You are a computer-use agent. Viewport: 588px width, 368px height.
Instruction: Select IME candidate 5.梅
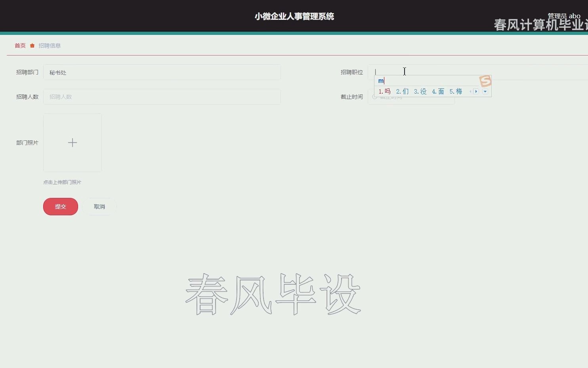[456, 92]
